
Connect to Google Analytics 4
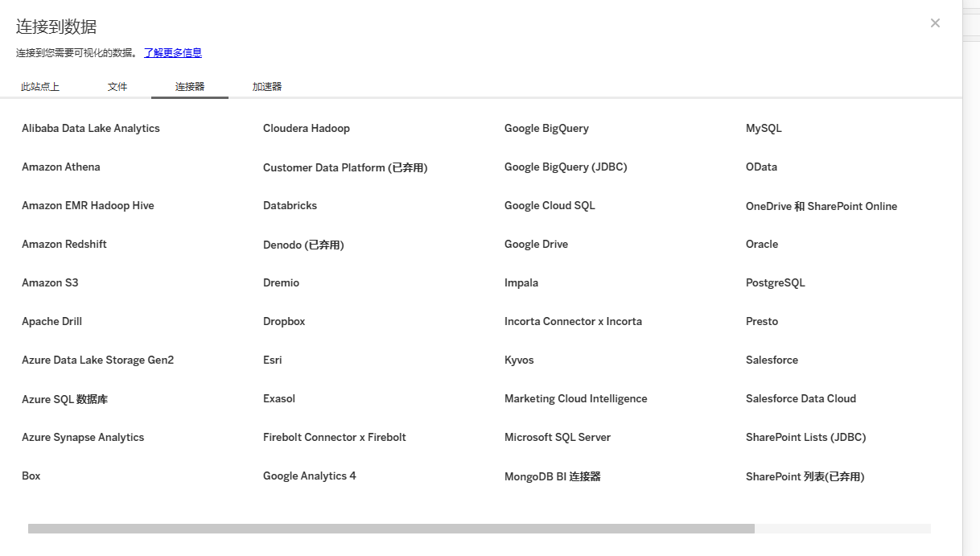310,476
